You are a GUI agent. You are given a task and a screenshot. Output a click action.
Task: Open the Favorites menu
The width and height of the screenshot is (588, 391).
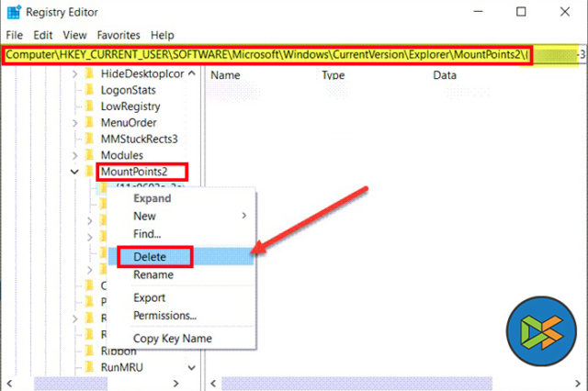[x=119, y=35]
